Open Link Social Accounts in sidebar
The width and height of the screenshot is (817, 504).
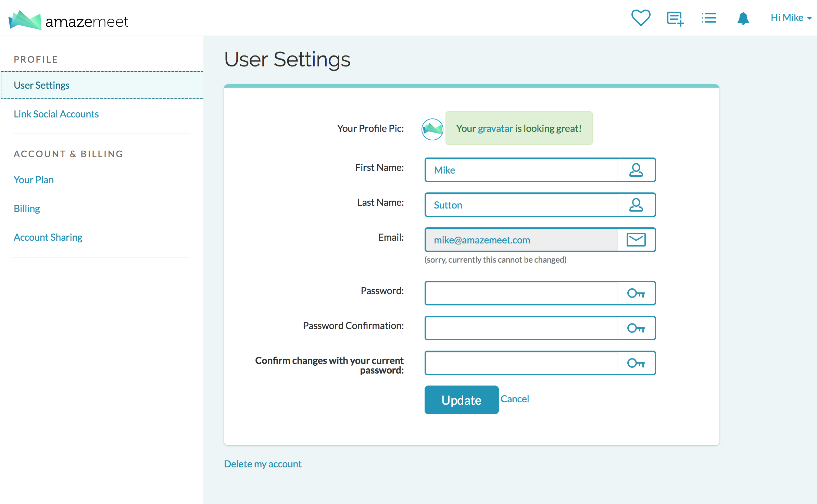point(56,114)
